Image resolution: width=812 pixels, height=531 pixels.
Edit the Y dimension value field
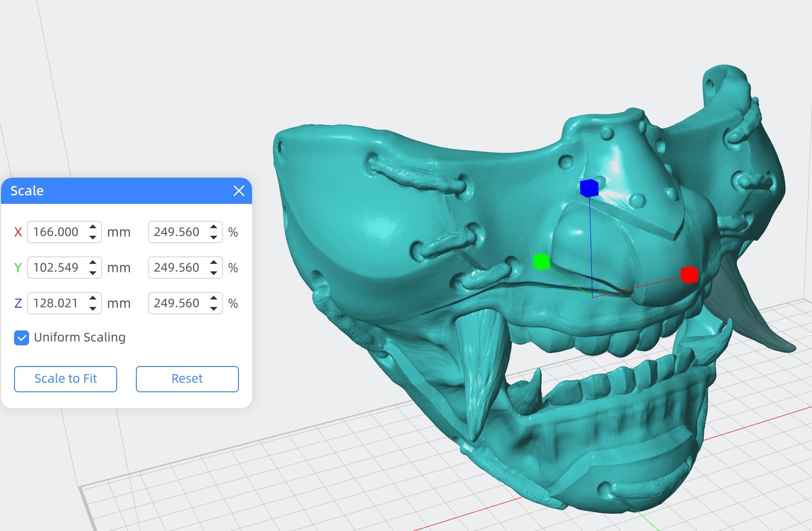point(56,268)
